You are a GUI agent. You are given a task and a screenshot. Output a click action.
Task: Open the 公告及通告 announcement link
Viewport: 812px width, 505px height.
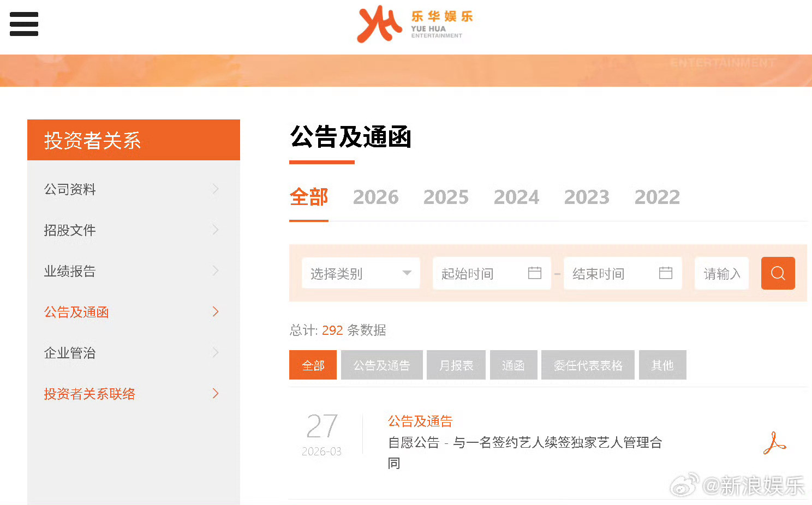[420, 421]
